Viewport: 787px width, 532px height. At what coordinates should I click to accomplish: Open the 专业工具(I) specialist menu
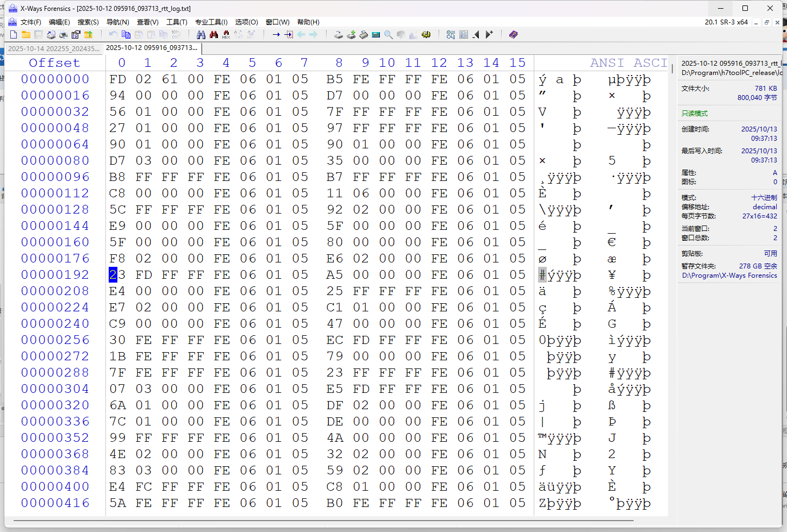click(211, 22)
